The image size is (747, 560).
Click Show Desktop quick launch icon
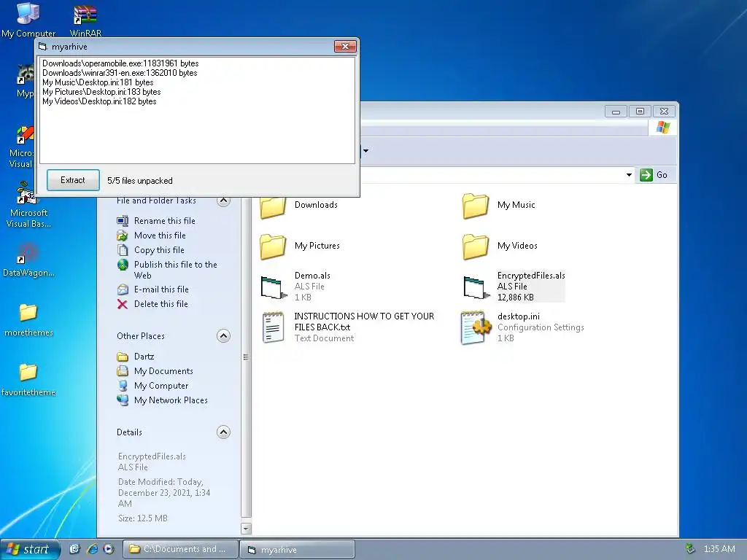[74, 549]
